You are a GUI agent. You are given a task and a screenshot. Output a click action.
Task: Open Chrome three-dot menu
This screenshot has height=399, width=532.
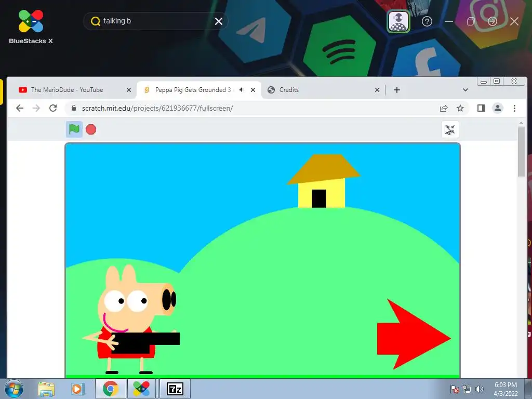point(514,108)
